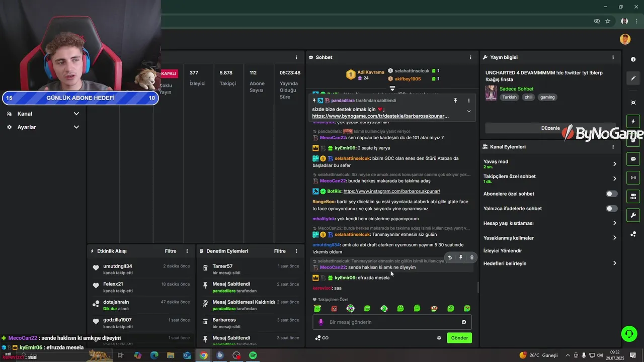Toggle the channel actions camera sidebar icon

pyautogui.click(x=633, y=196)
